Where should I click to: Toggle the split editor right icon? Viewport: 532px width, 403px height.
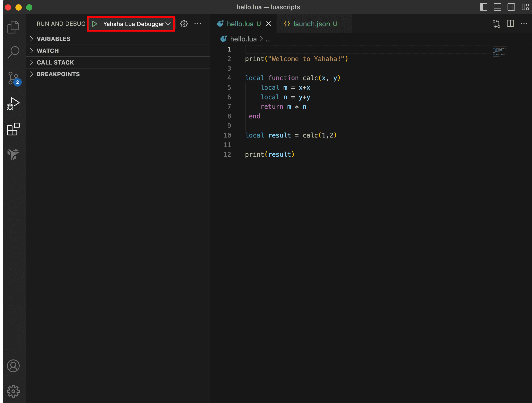(x=510, y=24)
